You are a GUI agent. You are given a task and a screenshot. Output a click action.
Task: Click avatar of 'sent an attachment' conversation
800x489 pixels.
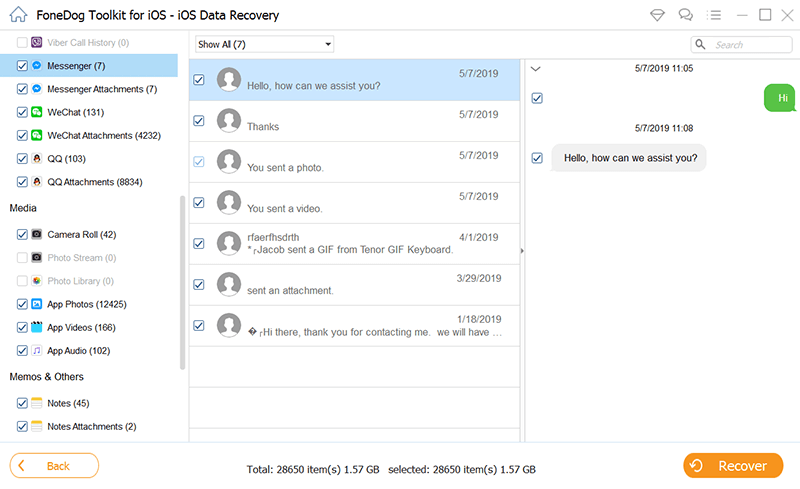tap(229, 284)
